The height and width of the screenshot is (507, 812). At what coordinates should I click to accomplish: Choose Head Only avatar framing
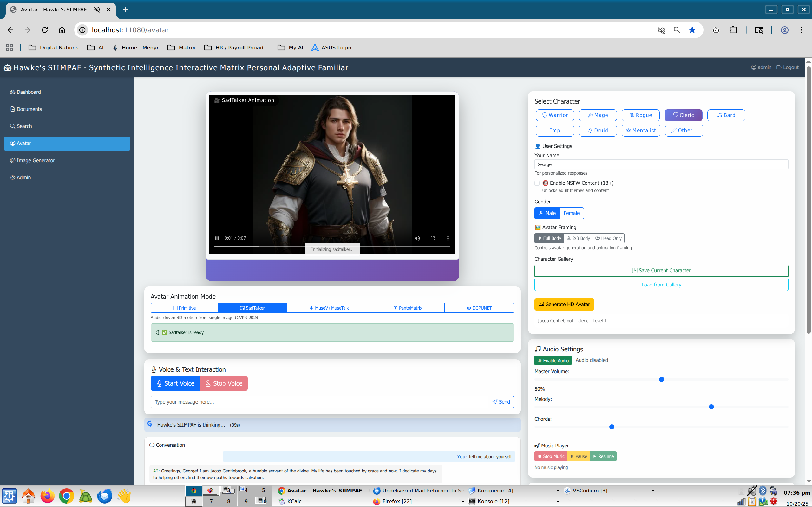pos(608,238)
